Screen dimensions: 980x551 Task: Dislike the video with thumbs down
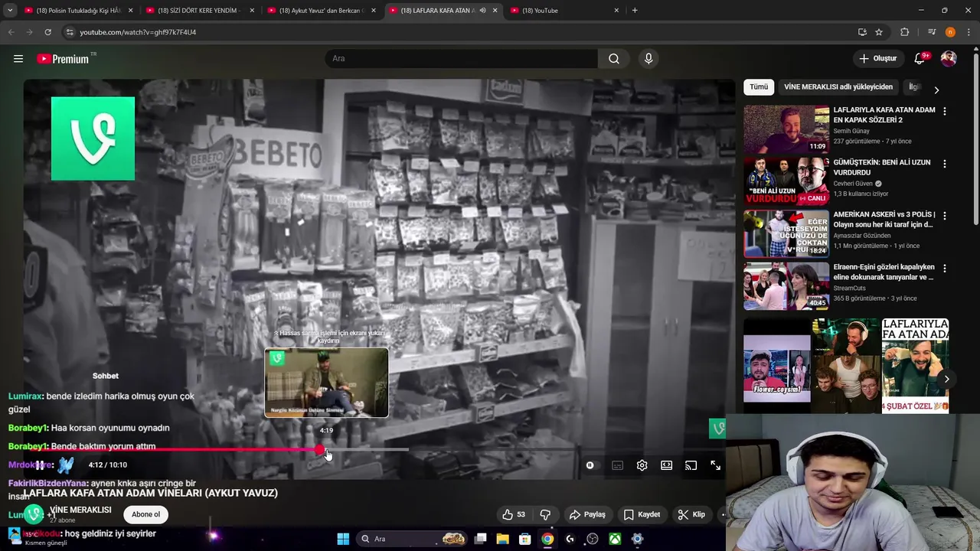point(545,514)
